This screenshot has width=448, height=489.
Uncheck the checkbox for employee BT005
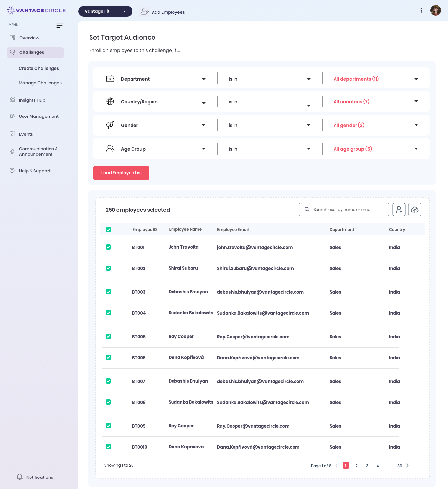108,336
